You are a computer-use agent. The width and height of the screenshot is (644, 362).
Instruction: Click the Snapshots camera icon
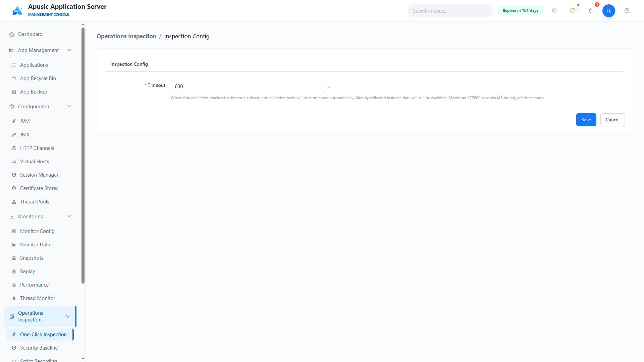14,258
